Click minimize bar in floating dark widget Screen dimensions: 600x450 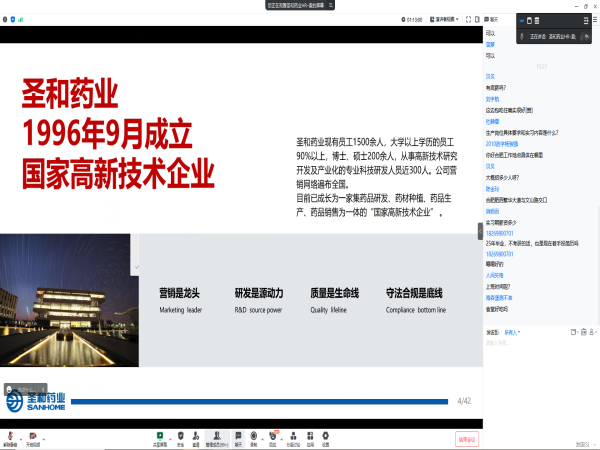pos(522,21)
